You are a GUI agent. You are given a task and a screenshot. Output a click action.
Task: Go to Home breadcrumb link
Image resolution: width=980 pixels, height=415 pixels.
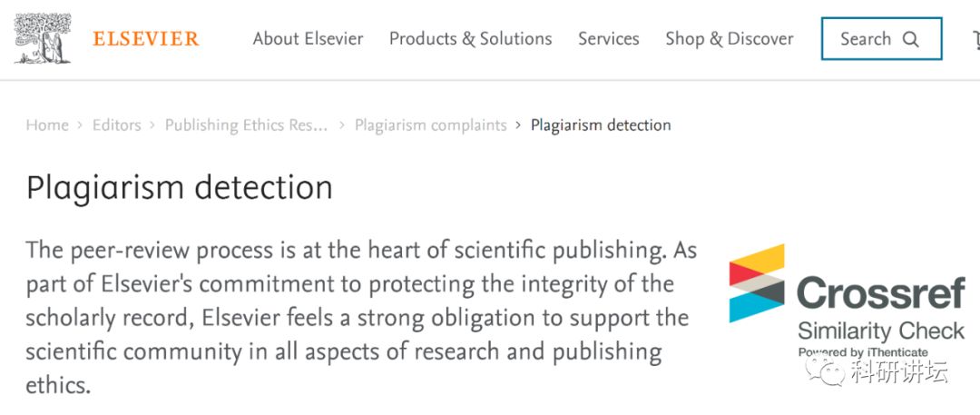point(47,125)
